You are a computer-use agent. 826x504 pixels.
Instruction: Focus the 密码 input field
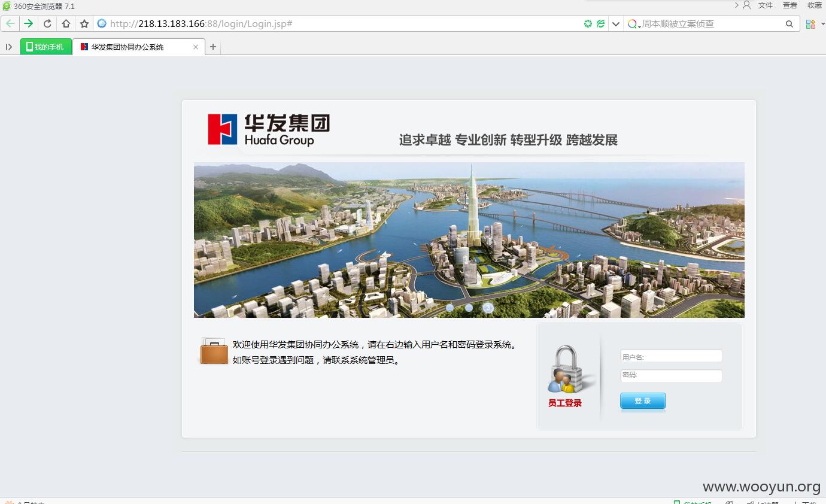[x=671, y=376]
